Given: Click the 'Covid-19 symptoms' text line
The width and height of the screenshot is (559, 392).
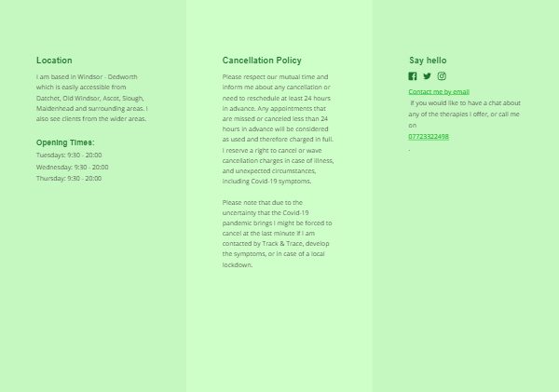Looking at the screenshot, I should click(266, 181).
